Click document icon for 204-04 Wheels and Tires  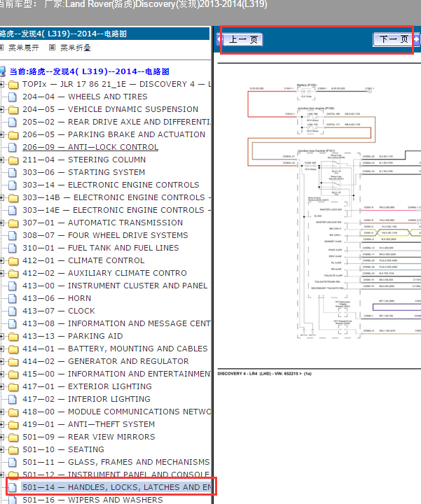13,97
